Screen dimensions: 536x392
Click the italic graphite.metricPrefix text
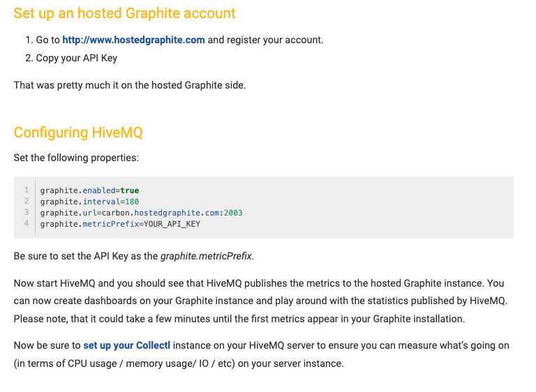coord(206,256)
